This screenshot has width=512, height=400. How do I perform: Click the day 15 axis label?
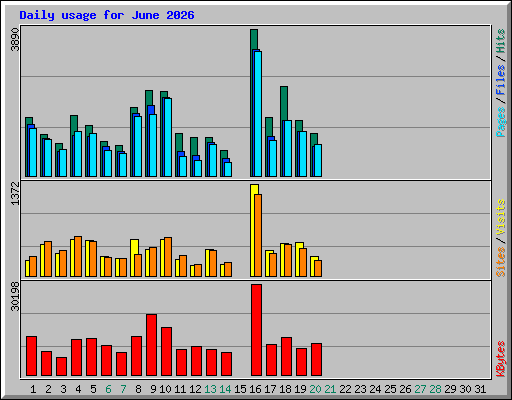pyautogui.click(x=240, y=389)
